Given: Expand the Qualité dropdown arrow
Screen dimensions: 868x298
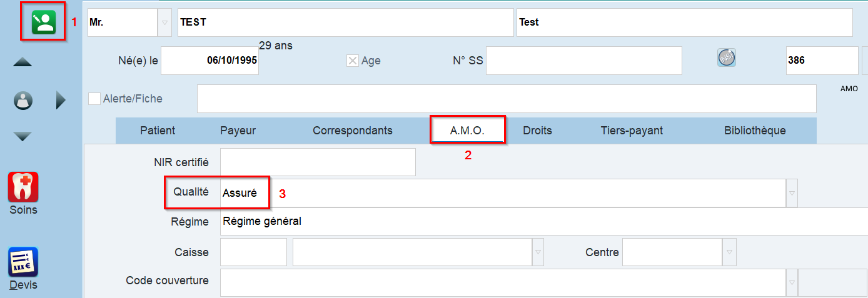Looking at the screenshot, I should (792, 193).
